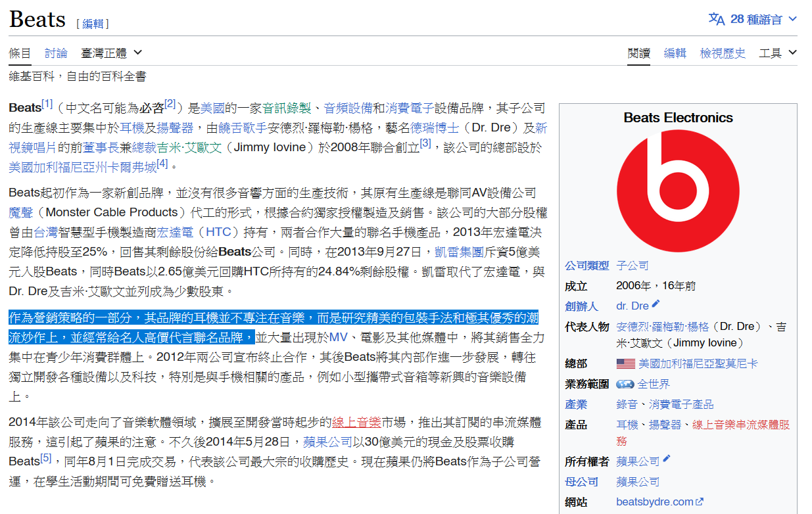Expand the 工具 tools menu
Viewport: 812px width, 514px height.
coord(777,53)
